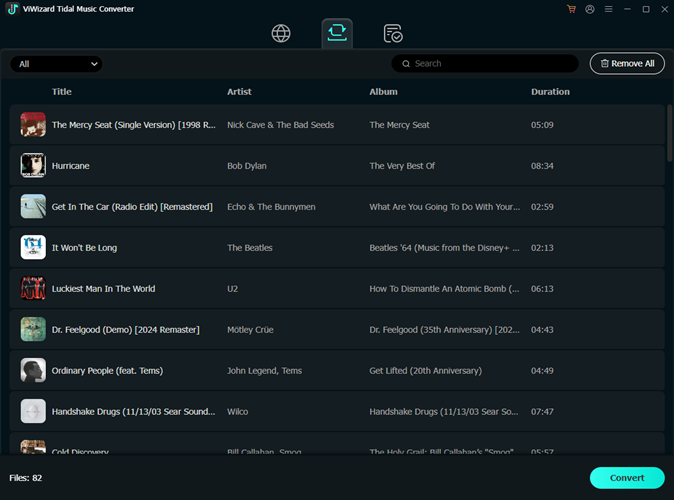
Task: Open the shopping cart purchase icon
Action: [x=571, y=9]
